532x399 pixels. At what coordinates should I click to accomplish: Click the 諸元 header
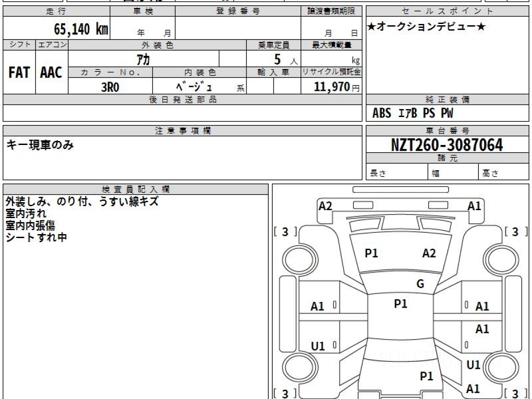tap(447, 158)
